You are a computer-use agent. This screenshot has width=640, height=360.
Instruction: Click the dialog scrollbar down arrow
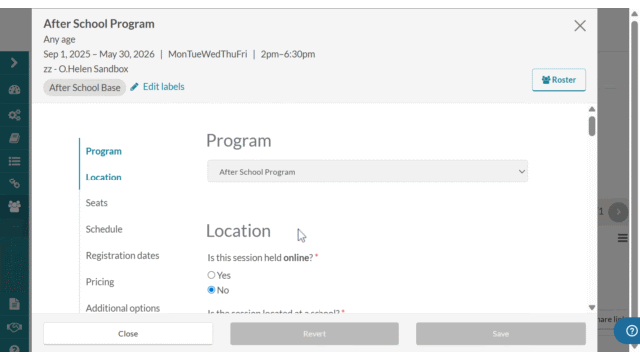click(592, 308)
